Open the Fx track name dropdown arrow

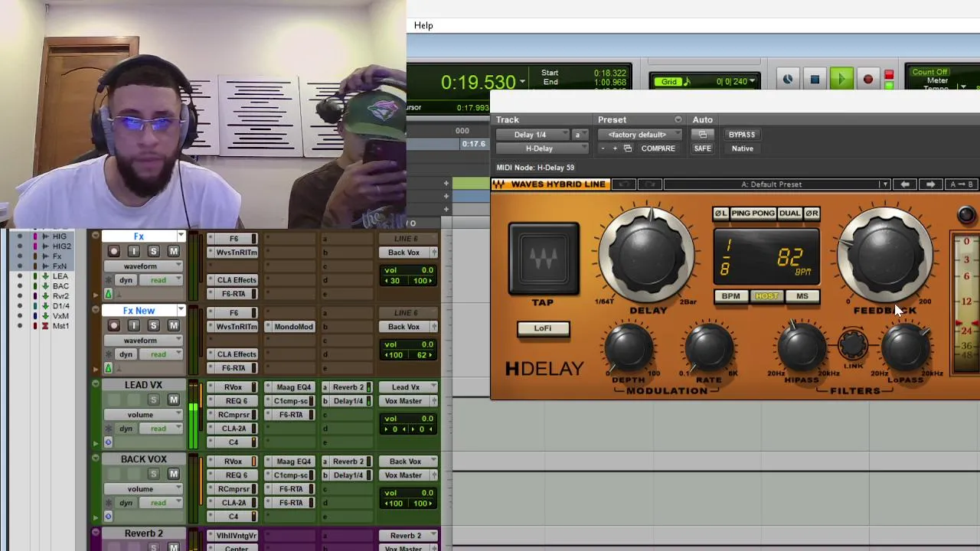pos(181,236)
